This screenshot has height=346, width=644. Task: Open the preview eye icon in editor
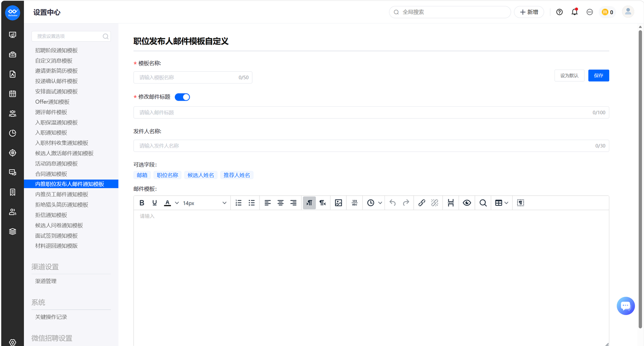467,203
